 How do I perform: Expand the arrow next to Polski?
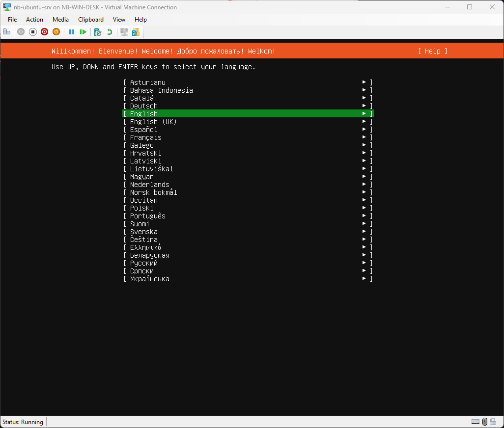pyautogui.click(x=364, y=208)
